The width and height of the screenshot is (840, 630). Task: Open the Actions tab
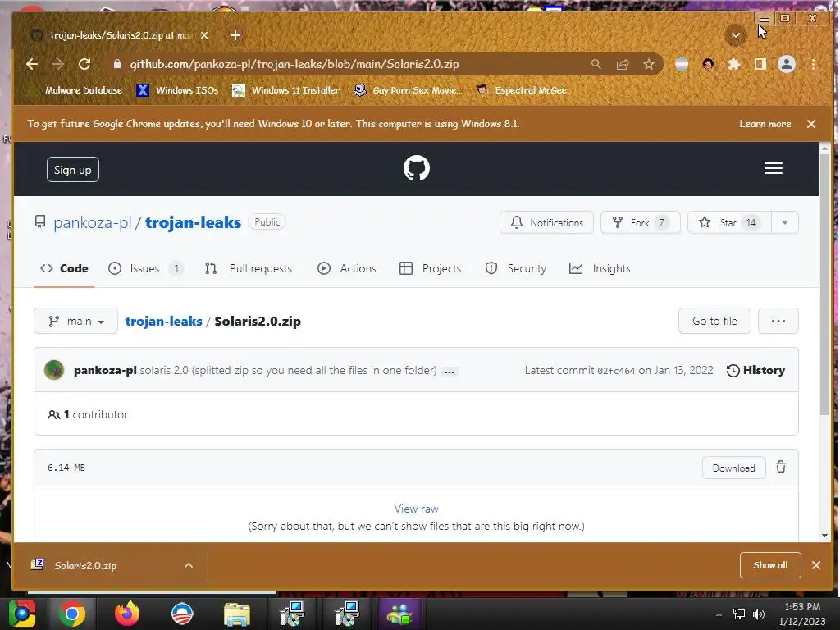click(x=347, y=268)
